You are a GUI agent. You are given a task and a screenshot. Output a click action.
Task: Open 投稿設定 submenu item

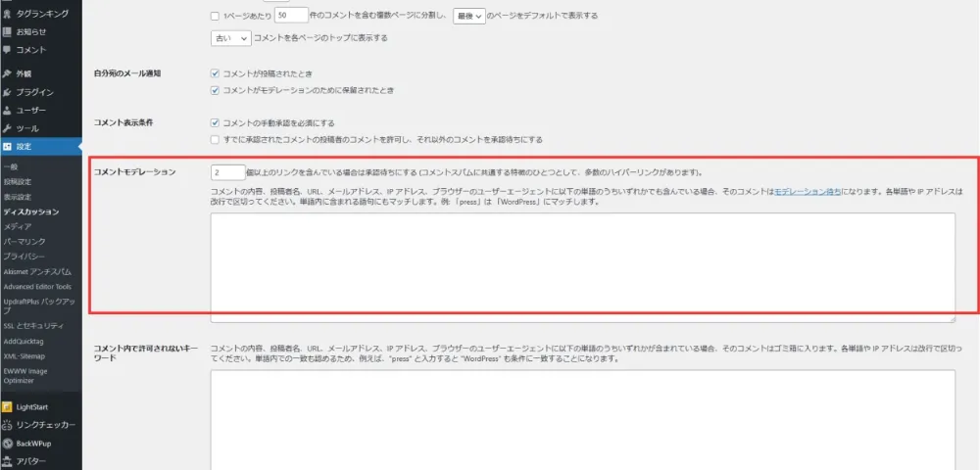17,182
